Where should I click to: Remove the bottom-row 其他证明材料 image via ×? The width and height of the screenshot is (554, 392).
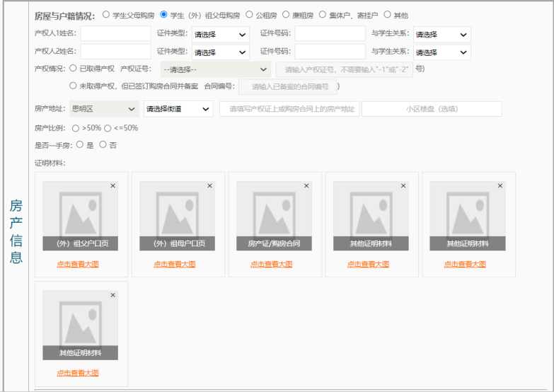pyautogui.click(x=112, y=295)
